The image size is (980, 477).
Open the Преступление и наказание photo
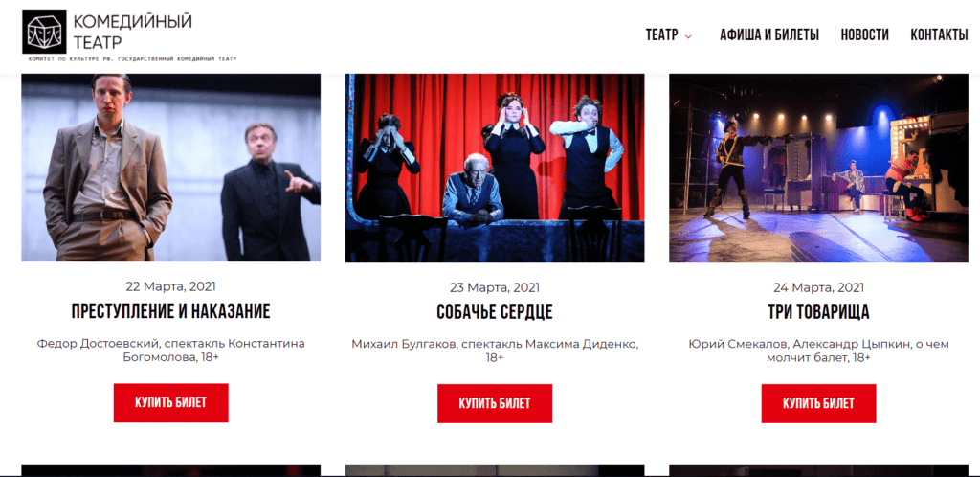coord(170,168)
